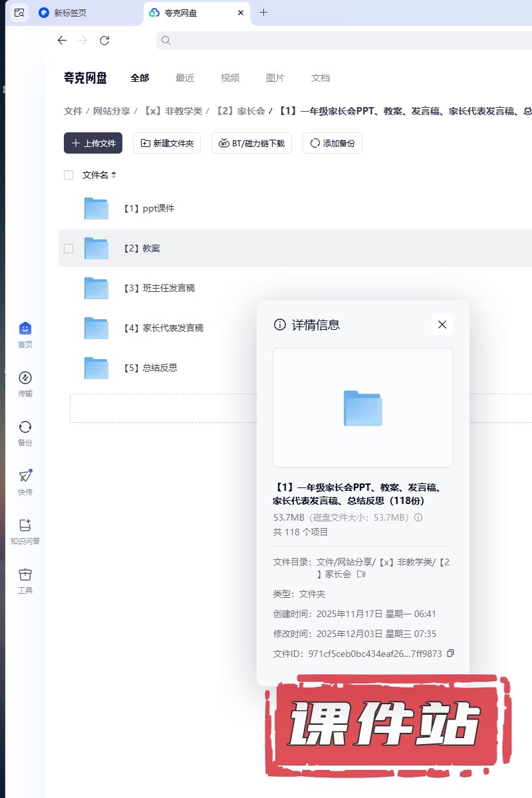Open the 【3】班主任发言稿 folder
Viewport: 532px width, 798px height.
pos(168,288)
